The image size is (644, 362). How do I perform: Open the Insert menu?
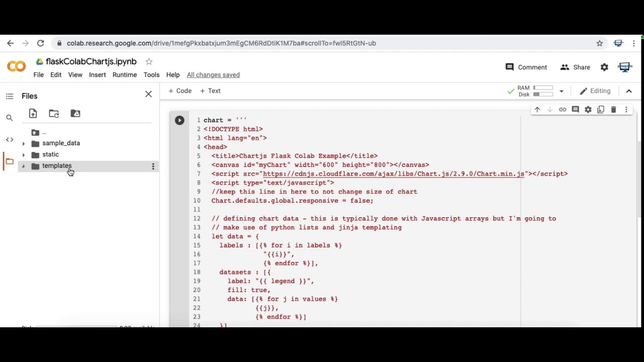[x=98, y=75]
